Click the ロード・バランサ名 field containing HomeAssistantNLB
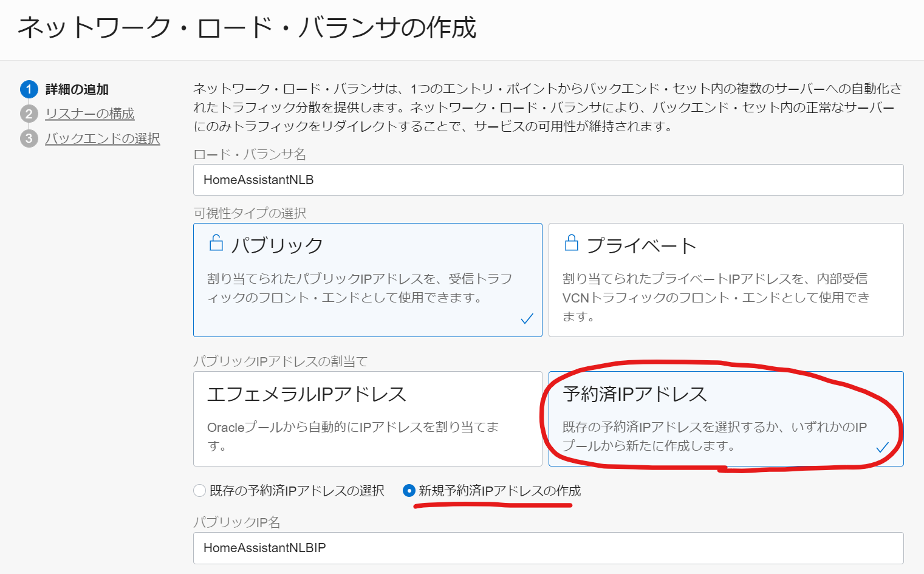 tap(549, 180)
